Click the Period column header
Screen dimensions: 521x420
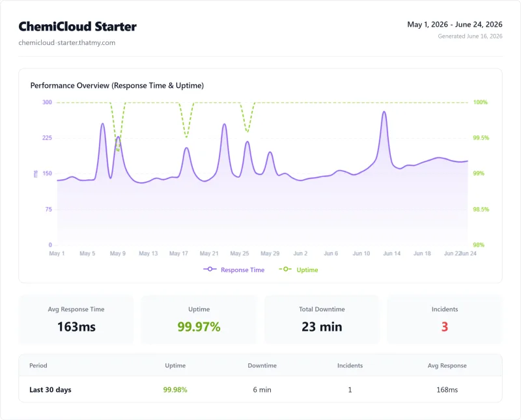tap(38, 365)
